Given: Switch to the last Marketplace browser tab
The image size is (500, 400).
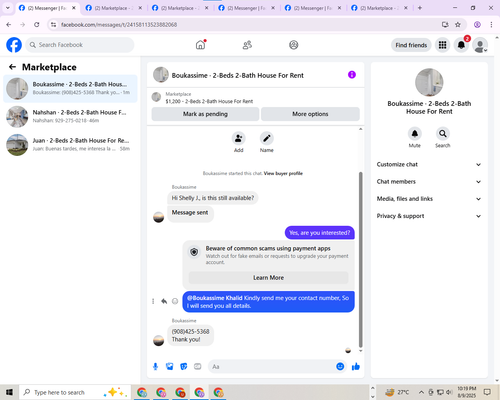Looking at the screenshot, I should tap(378, 8).
